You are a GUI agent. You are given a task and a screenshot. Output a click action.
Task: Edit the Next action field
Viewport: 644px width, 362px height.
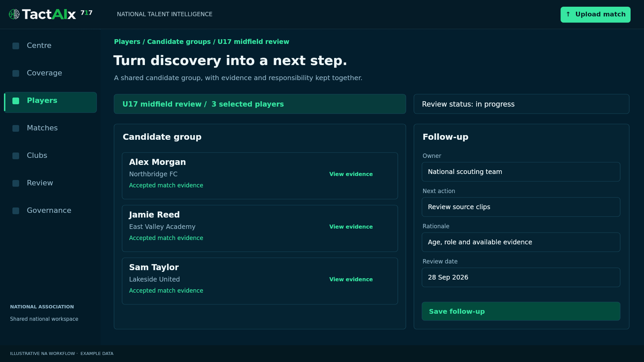tap(521, 207)
